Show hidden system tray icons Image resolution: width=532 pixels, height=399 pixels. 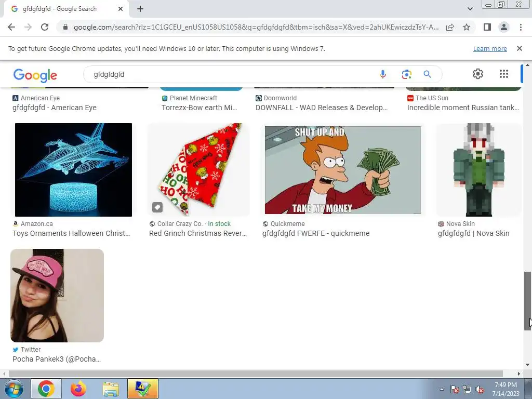pyautogui.click(x=442, y=390)
